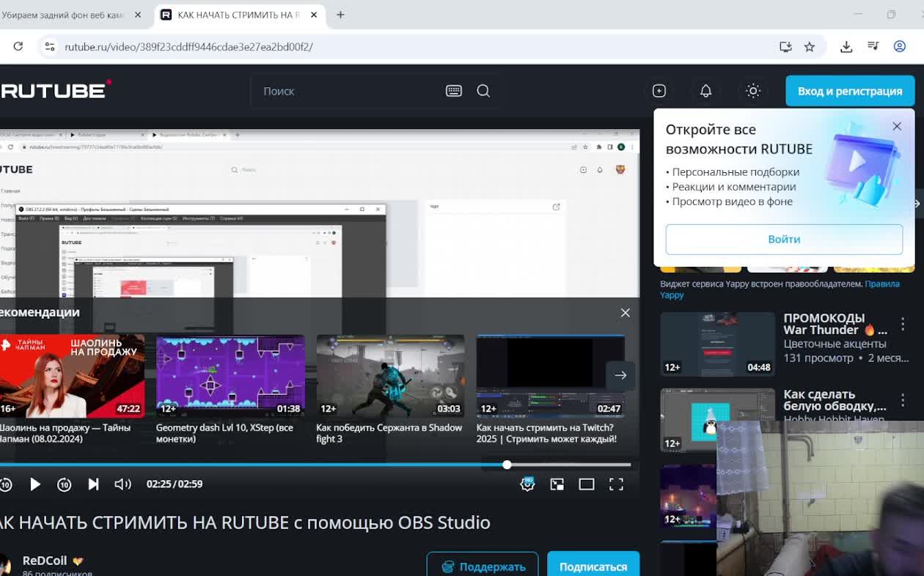924x576 pixels.
Task: Toggle theater mode
Action: click(x=587, y=484)
